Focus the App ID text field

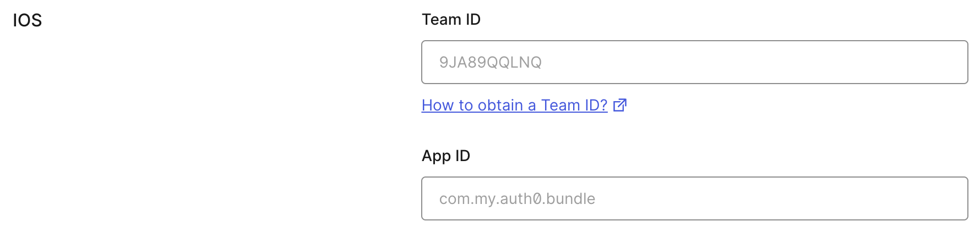pos(694,198)
